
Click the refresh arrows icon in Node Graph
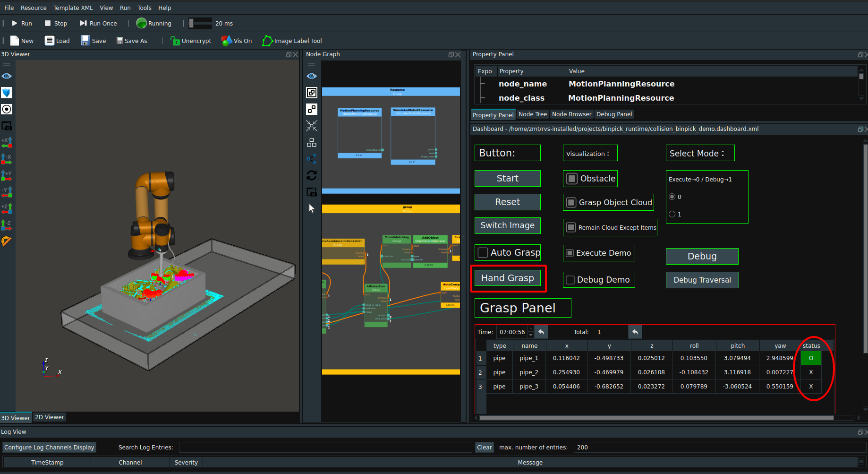click(312, 175)
